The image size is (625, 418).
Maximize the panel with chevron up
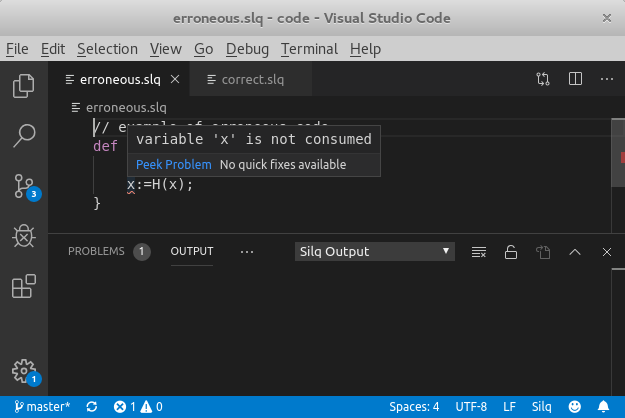point(575,252)
